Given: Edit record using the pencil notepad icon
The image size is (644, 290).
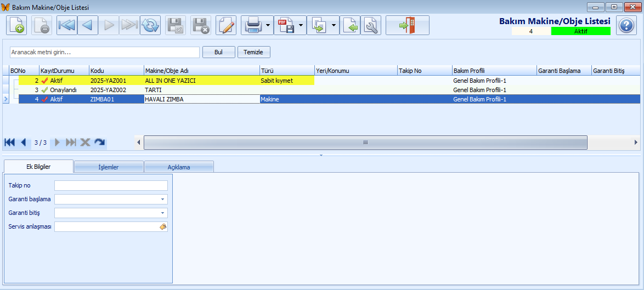Looking at the screenshot, I should click(x=226, y=25).
